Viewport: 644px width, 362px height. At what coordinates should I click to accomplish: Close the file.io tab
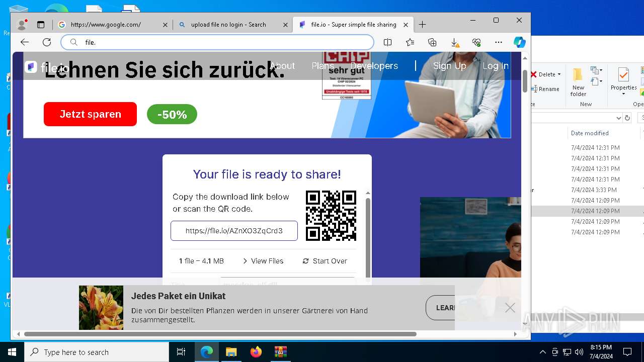click(406, 25)
